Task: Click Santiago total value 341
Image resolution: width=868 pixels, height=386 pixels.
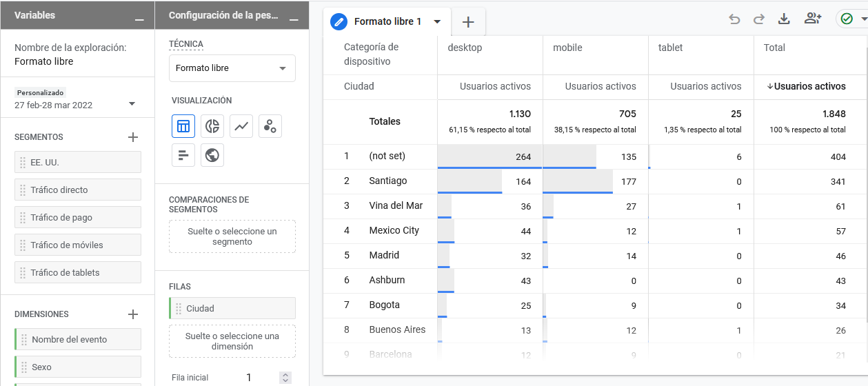Action: [x=838, y=181]
